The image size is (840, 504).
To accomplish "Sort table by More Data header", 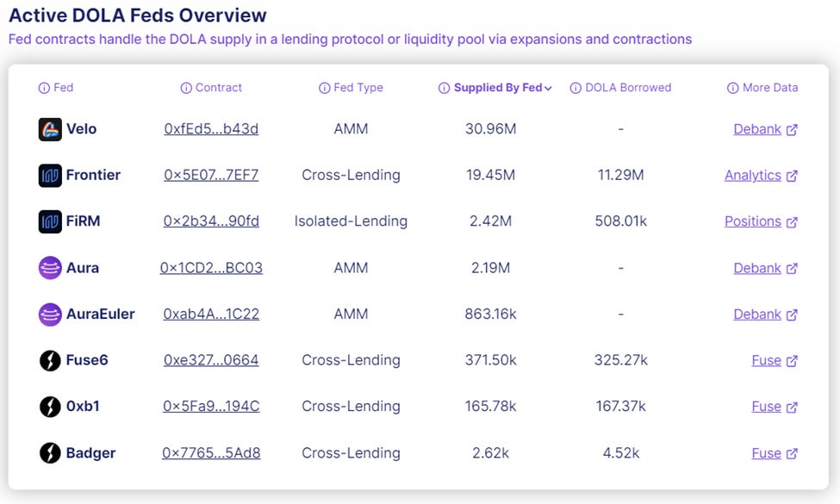I will pos(770,88).
